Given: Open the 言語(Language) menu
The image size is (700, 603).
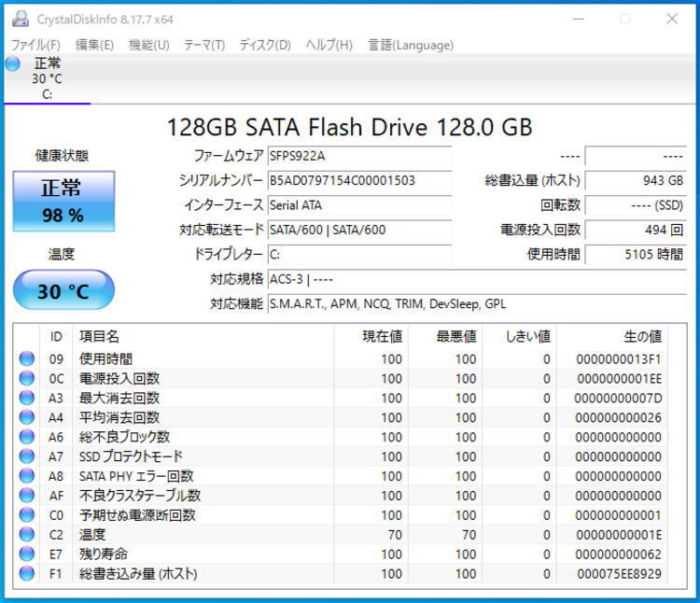Looking at the screenshot, I should pos(411,45).
